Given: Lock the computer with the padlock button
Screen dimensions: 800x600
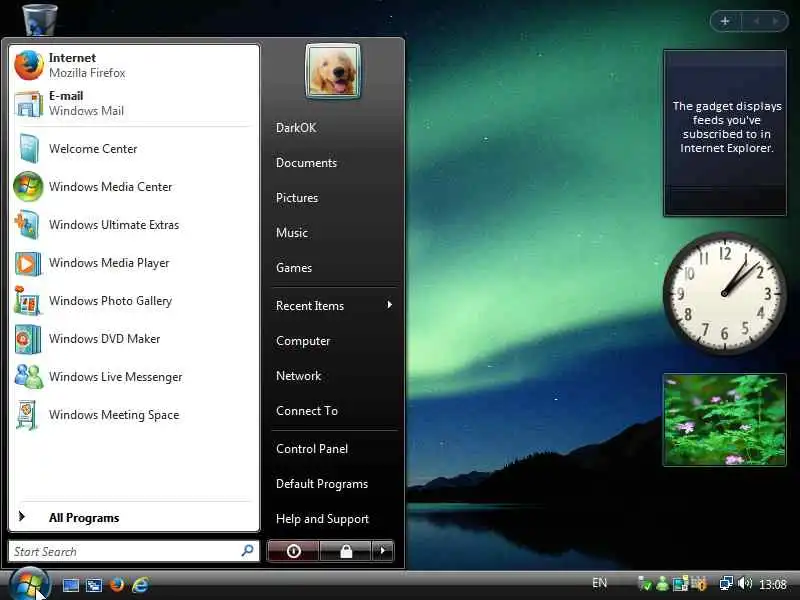Looking at the screenshot, I should pyautogui.click(x=346, y=551).
